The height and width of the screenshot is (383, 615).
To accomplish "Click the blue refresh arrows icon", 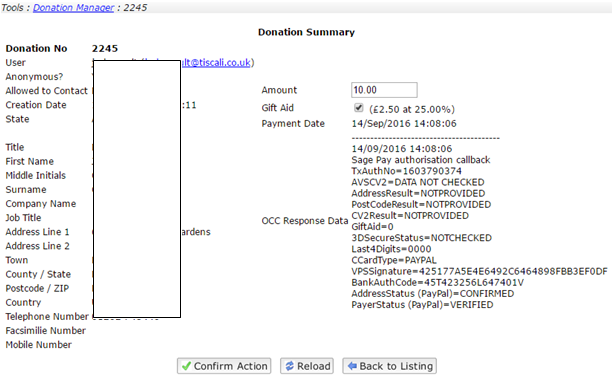I will (x=289, y=366).
